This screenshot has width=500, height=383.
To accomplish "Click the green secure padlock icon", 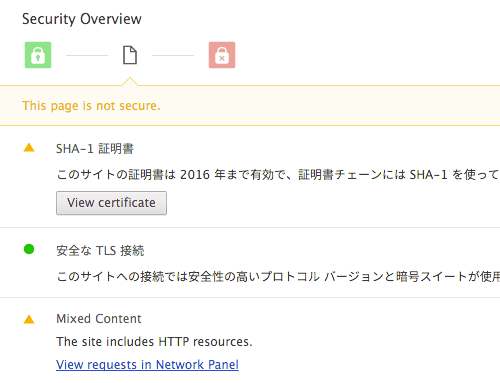I will [38, 55].
